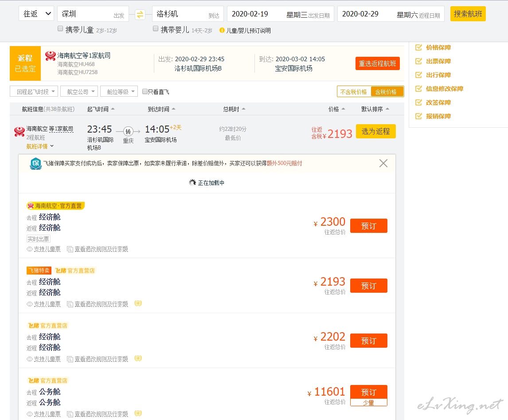Click the reimbursement guarantee (报销保障) link

point(438,116)
